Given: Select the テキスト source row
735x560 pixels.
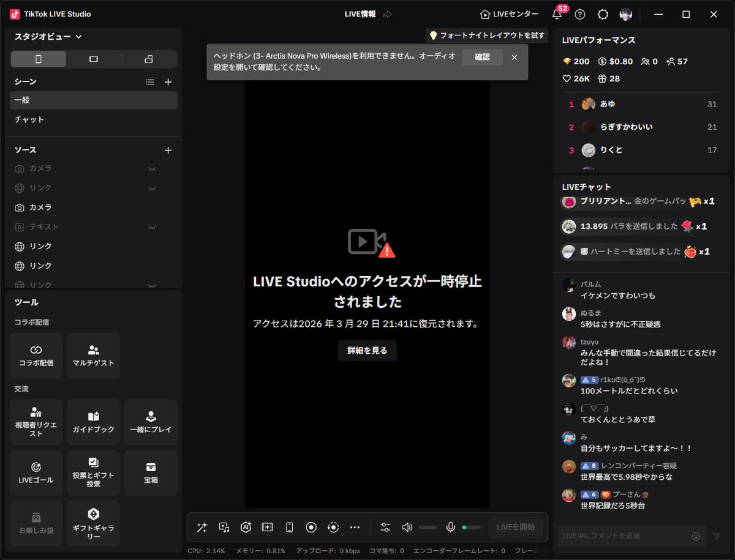Looking at the screenshot, I should 94,227.
